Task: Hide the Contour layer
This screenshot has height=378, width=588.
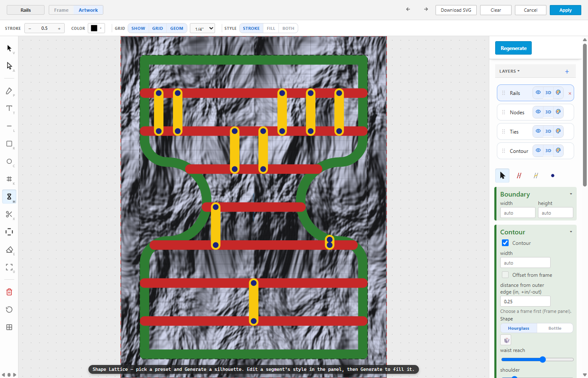Action: [538, 150]
